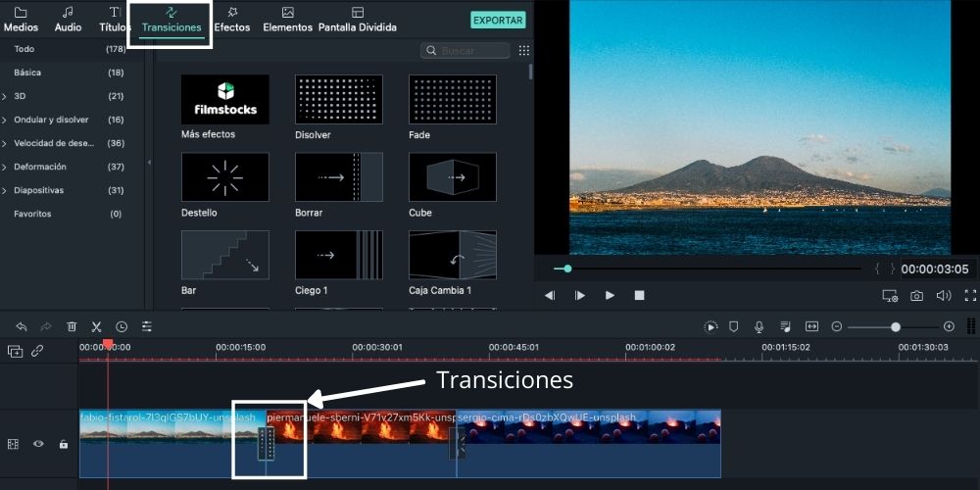The image size is (980, 490).
Task: Split the clip with the scissors icon
Action: (96, 326)
